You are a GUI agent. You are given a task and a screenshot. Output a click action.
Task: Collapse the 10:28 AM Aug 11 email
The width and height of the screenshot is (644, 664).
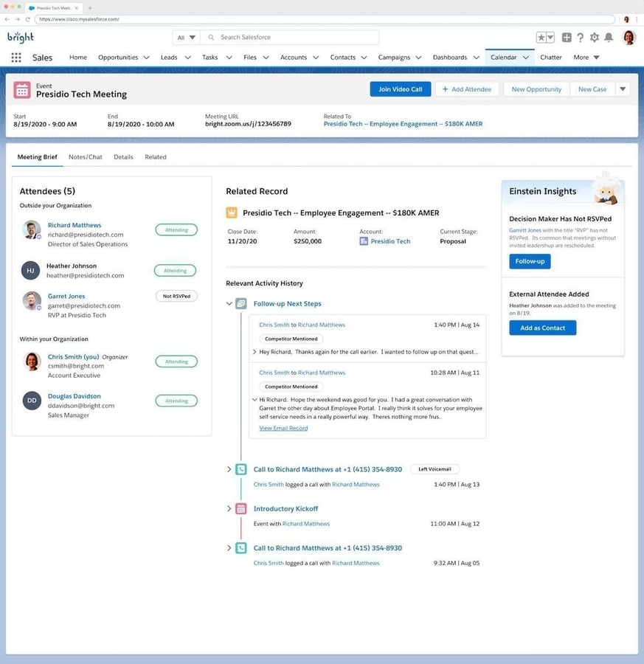coord(255,399)
